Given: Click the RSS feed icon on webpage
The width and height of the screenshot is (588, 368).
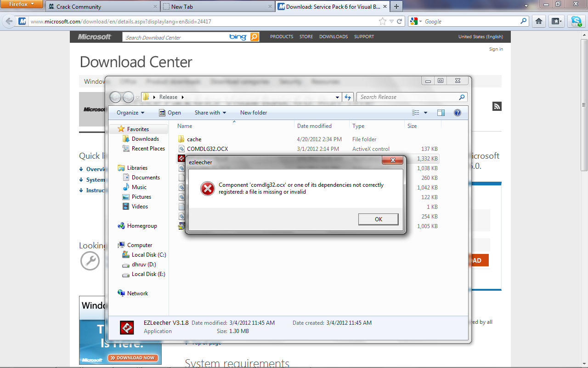Looking at the screenshot, I should click(497, 106).
